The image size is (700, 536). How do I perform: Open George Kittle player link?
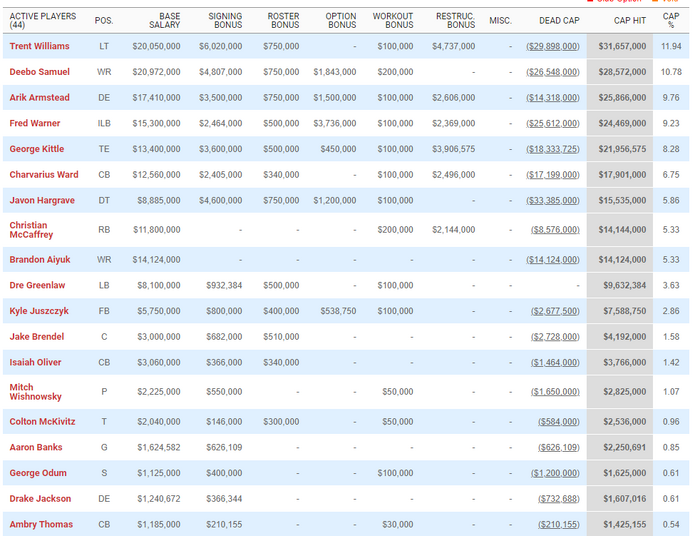pos(37,149)
